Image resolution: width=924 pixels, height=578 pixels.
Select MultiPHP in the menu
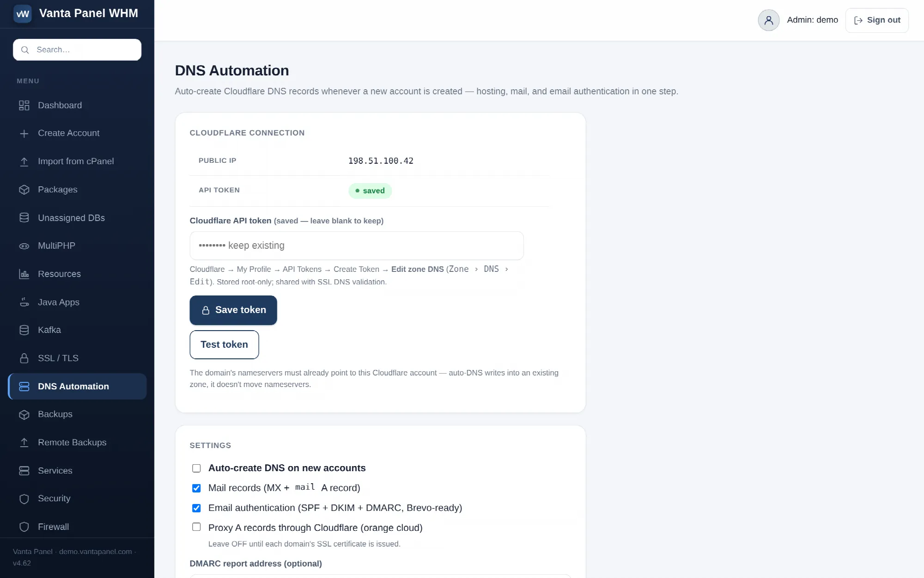point(77,246)
